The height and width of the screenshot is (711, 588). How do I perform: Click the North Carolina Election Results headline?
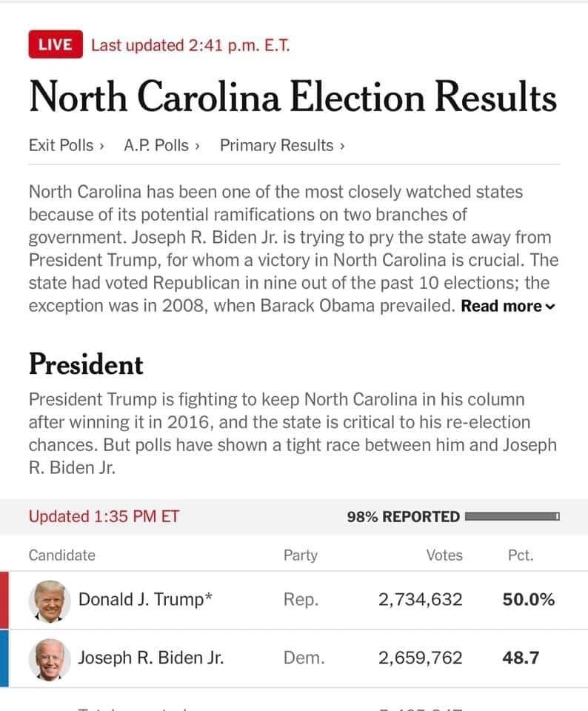[x=293, y=96]
